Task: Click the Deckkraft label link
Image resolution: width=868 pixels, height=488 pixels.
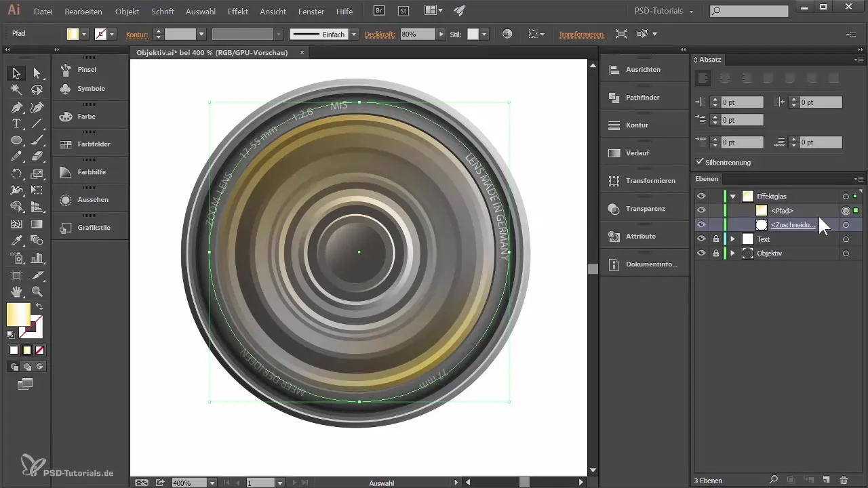Action: [381, 34]
